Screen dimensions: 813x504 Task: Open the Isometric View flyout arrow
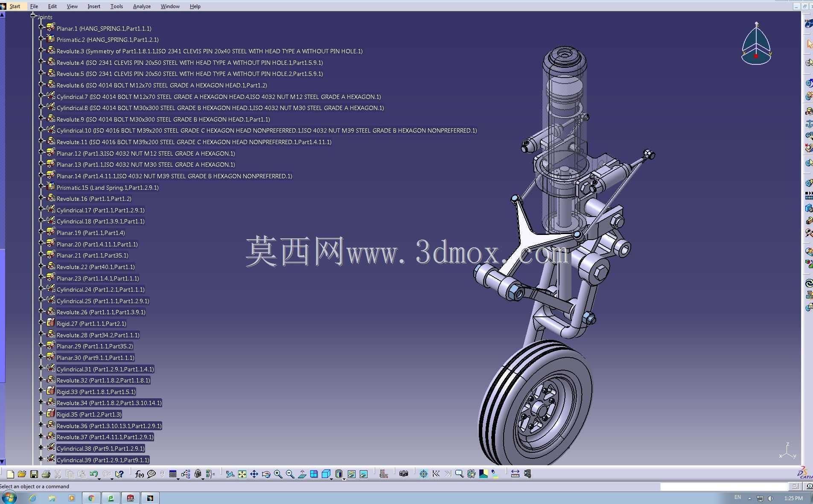[x=332, y=478]
